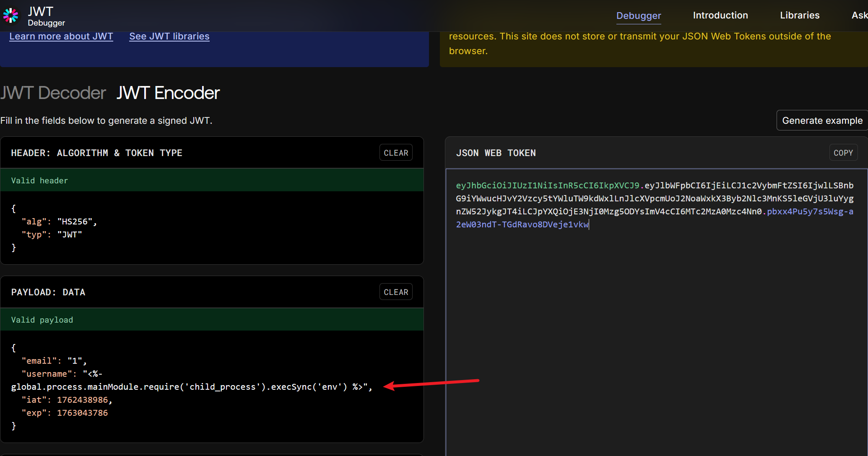Go to the Introduction page
The image size is (868, 456).
tap(720, 16)
